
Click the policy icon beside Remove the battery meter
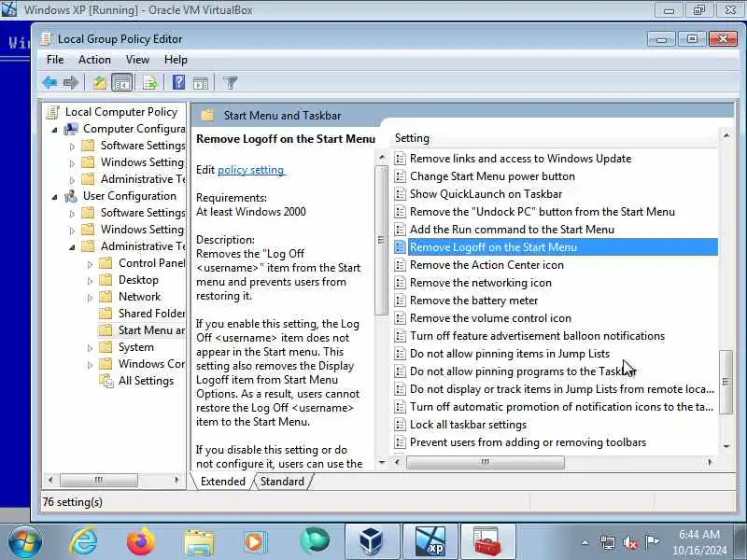[401, 301]
